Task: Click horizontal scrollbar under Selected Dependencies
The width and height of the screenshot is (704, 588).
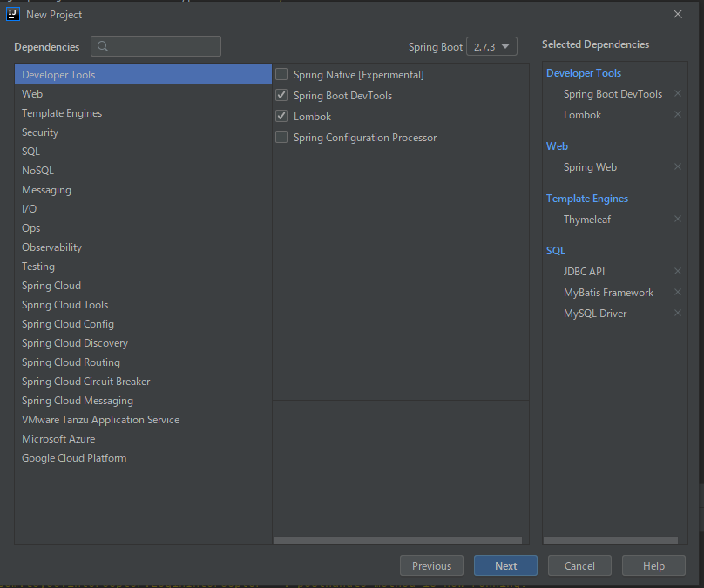Action: tap(610, 540)
